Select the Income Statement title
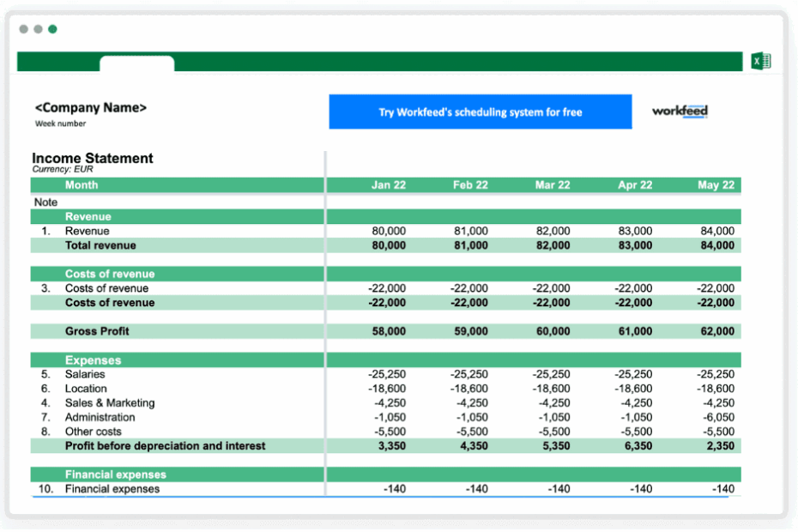Image resolution: width=798 pixels, height=532 pixels. (x=92, y=159)
